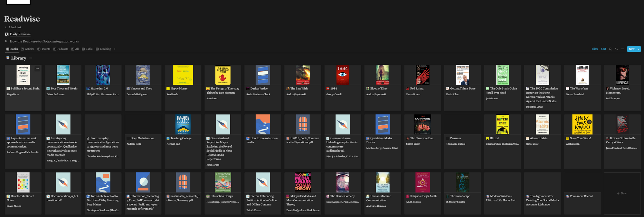Screen dimensions: 644x217
Task: Open "It Doesn't Have to Be Crazy at Work"
Action: click(621, 140)
